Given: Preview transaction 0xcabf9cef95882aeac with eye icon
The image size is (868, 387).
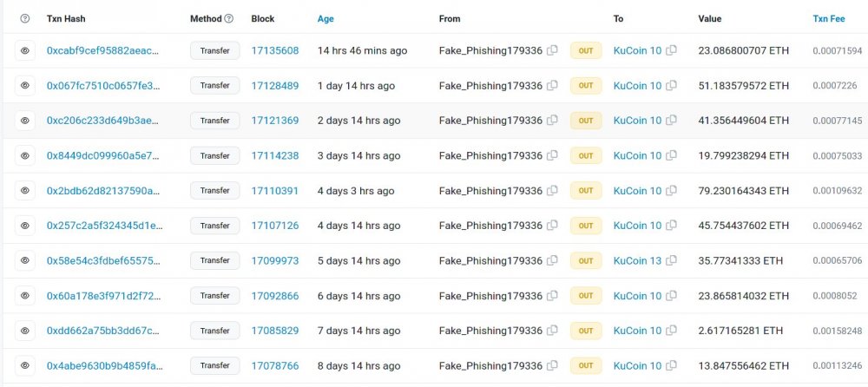Looking at the screenshot, I should click(x=25, y=50).
